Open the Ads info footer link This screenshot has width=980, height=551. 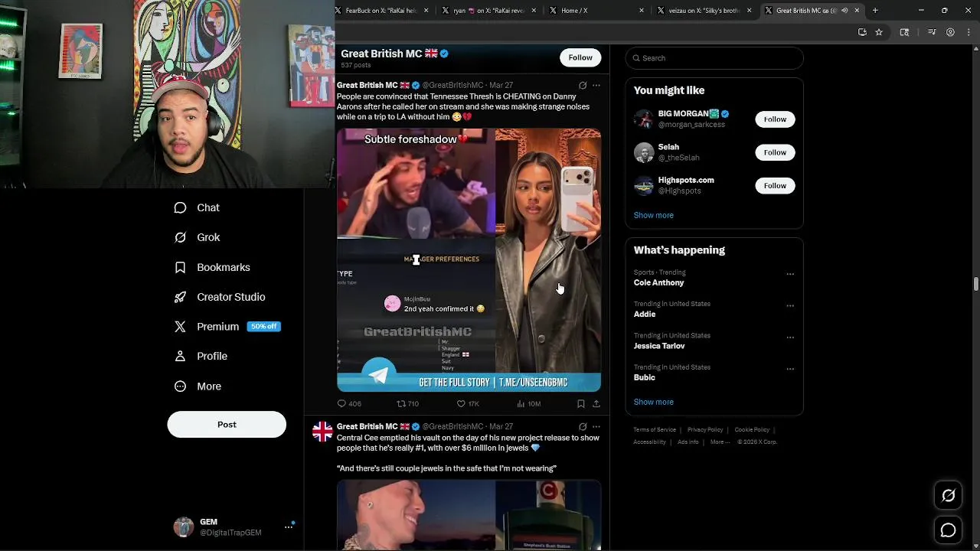[688, 442]
